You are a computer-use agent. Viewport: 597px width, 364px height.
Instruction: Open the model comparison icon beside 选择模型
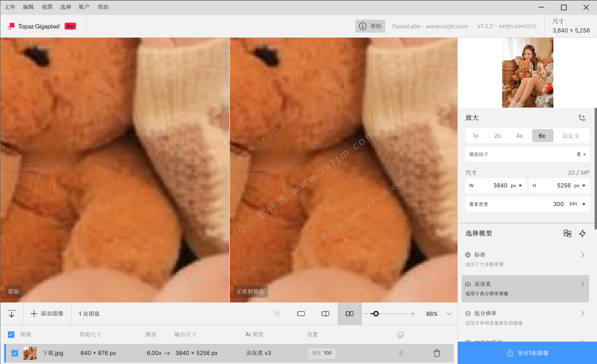pos(567,233)
